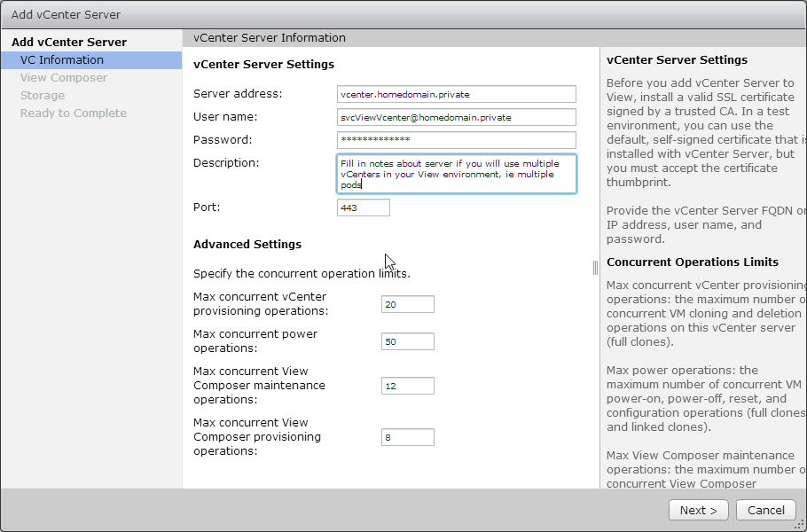Select Ready to Complete step
The height and width of the screenshot is (532, 807).
pyautogui.click(x=74, y=113)
